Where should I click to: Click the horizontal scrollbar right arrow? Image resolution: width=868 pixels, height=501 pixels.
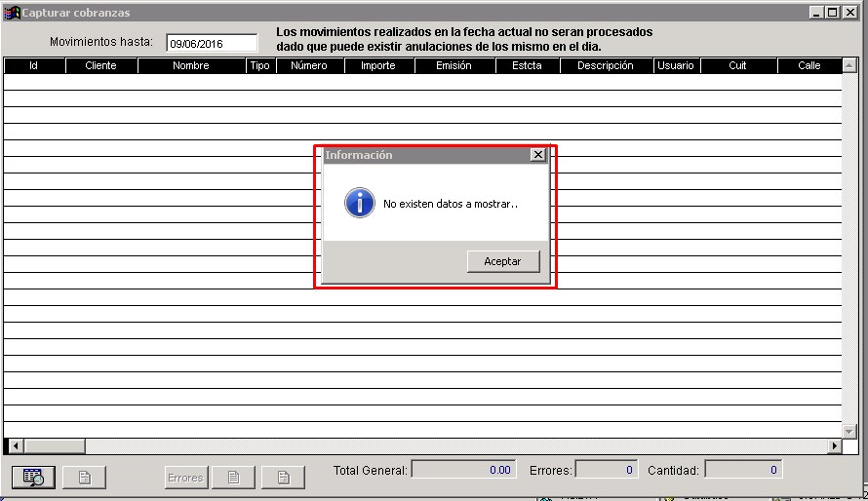(834, 445)
